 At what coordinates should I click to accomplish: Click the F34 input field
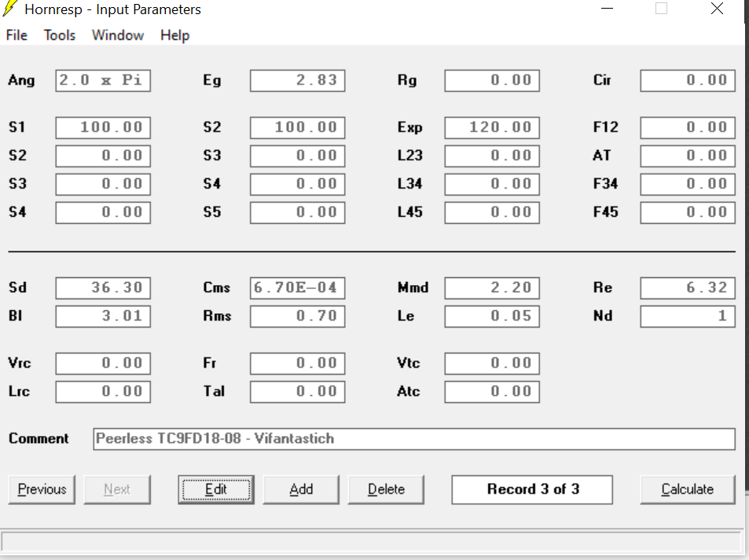pyautogui.click(x=688, y=184)
